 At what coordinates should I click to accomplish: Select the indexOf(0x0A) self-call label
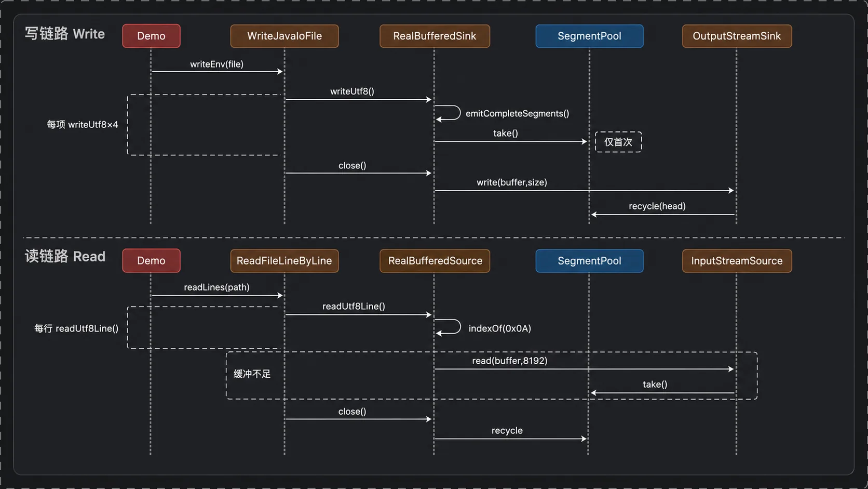pos(499,328)
